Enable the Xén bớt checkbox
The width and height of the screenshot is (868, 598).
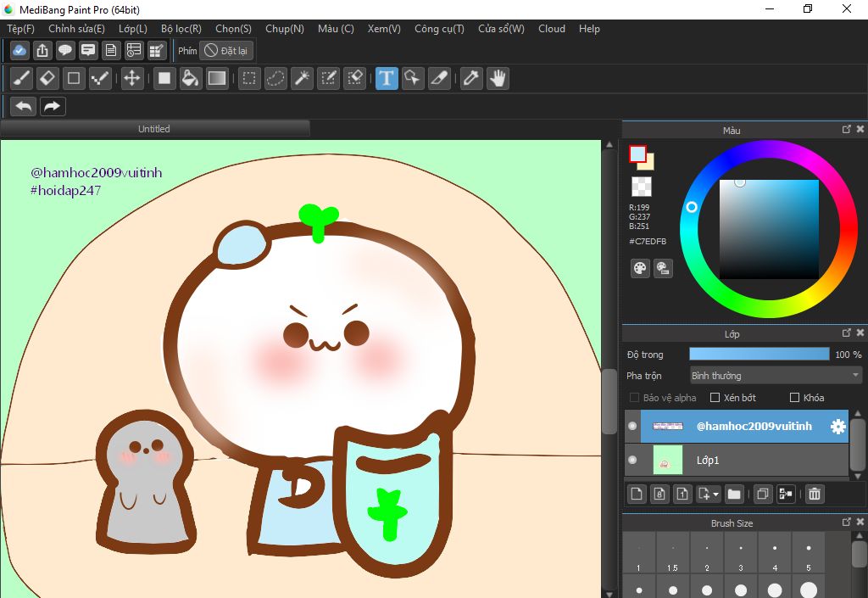pos(715,398)
